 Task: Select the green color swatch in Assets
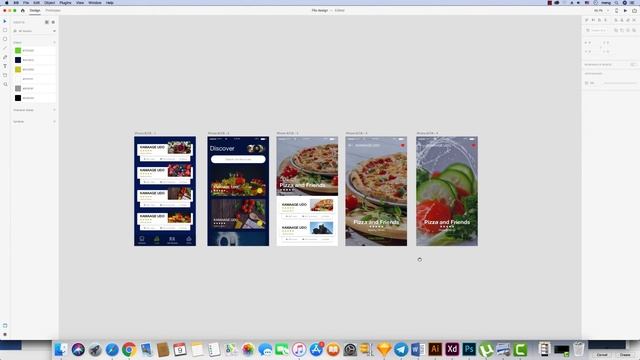pos(18,50)
